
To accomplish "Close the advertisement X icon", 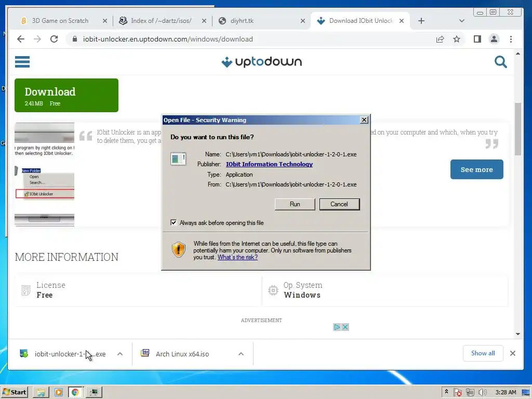I will click(345, 327).
